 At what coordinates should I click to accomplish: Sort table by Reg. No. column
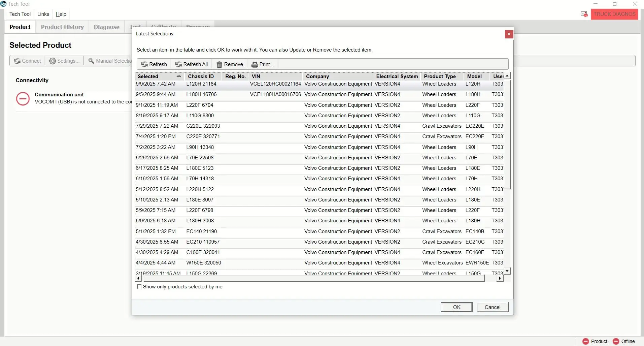point(235,76)
